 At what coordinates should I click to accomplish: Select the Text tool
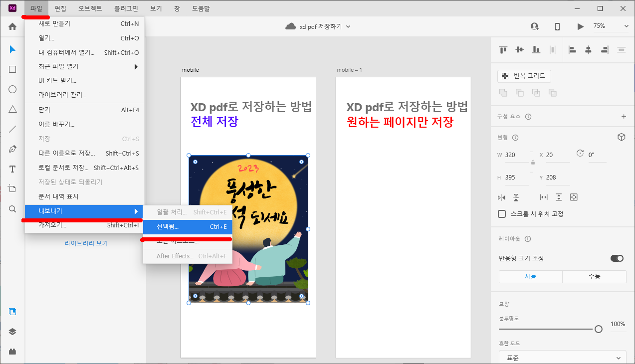pyautogui.click(x=12, y=169)
